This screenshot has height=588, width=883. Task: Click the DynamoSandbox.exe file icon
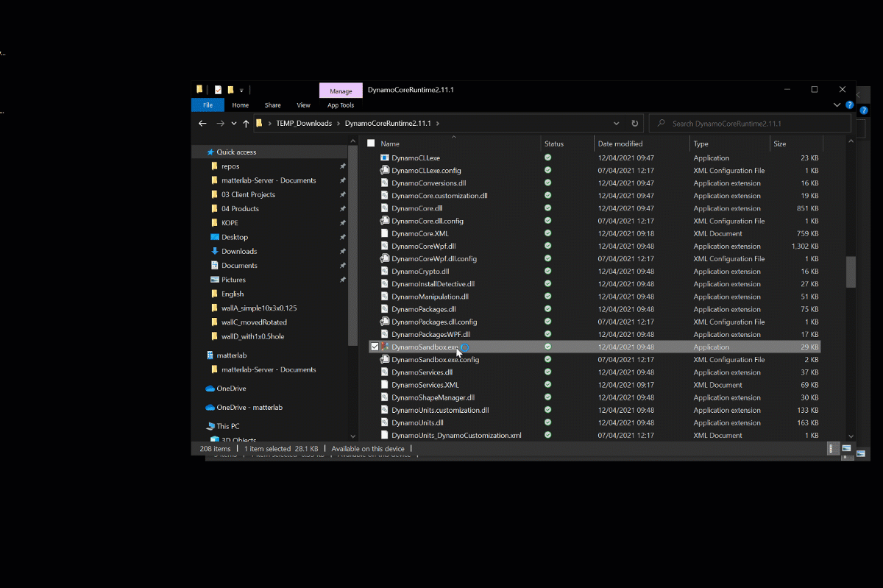(x=384, y=347)
